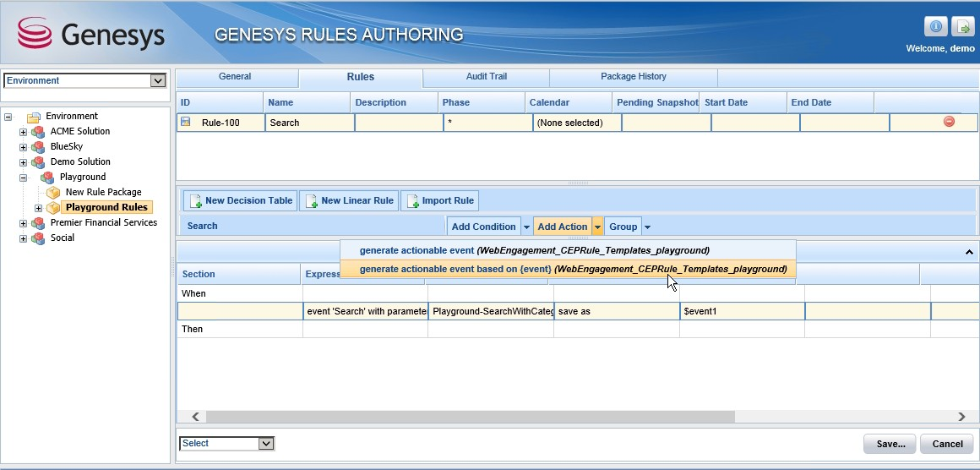This screenshot has width=980, height=470.
Task: Click the Demo Solution node icon
Action: pos(38,161)
